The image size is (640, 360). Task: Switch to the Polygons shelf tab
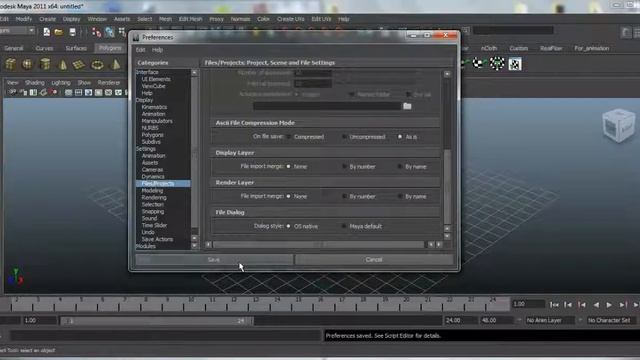tap(110, 48)
